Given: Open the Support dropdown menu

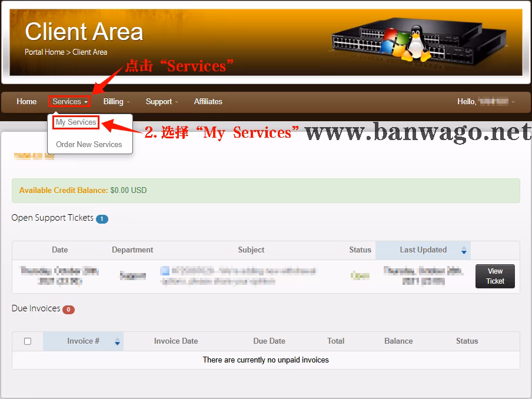Looking at the screenshot, I should coord(161,101).
